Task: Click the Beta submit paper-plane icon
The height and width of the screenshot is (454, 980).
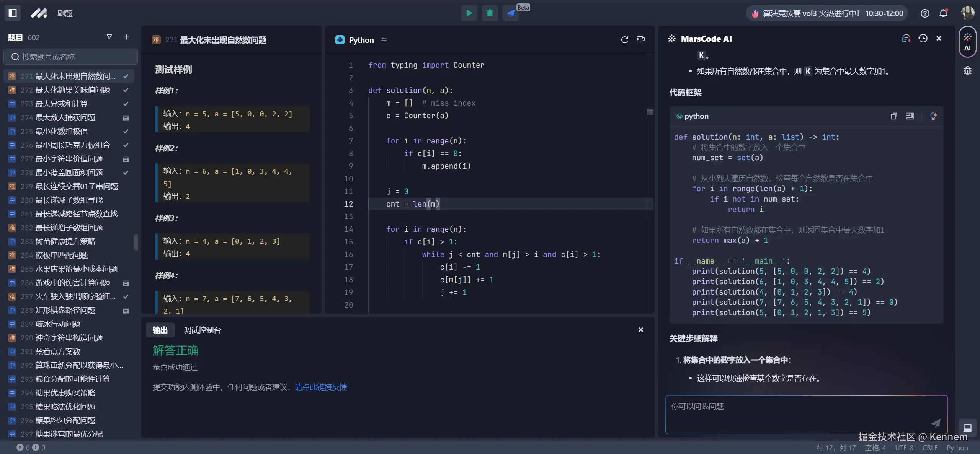Action: tap(511, 13)
